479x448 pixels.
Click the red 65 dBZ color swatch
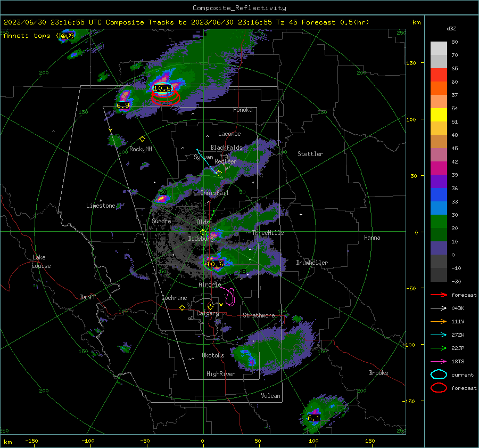pyautogui.click(x=439, y=75)
